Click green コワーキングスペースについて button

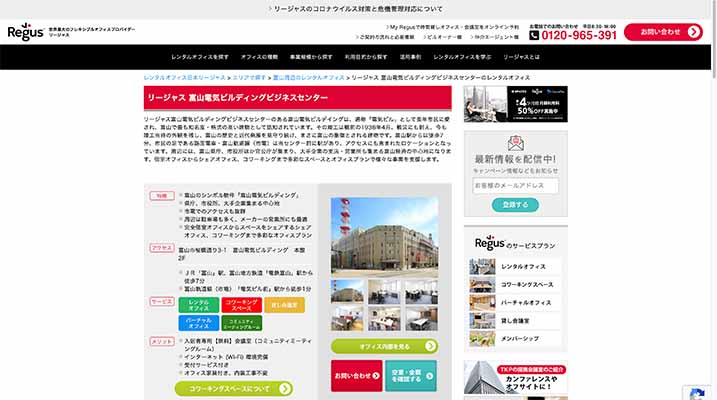click(x=234, y=389)
